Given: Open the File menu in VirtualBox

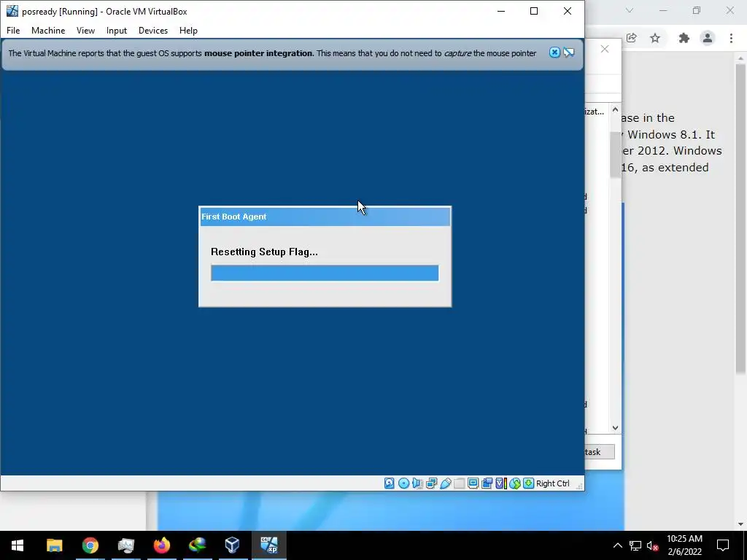Looking at the screenshot, I should point(13,31).
